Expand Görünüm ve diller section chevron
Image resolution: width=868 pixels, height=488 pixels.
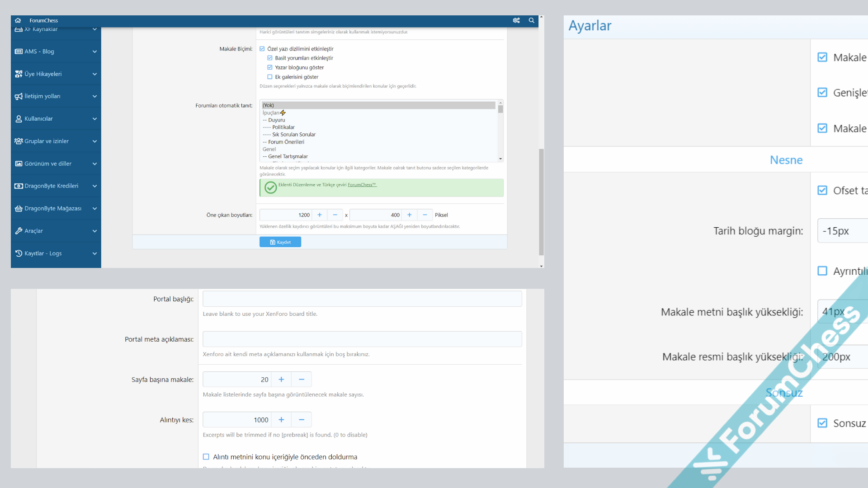coord(94,164)
